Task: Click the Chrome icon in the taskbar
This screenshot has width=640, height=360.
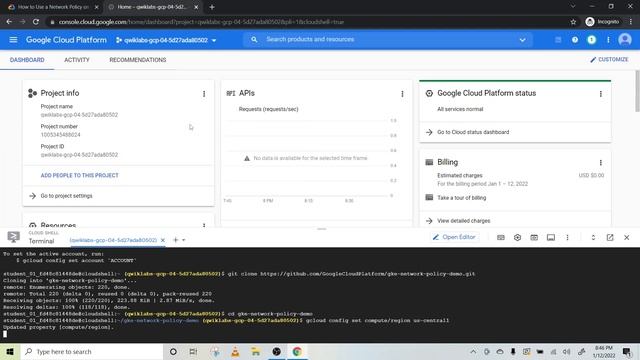Action: click(297, 351)
